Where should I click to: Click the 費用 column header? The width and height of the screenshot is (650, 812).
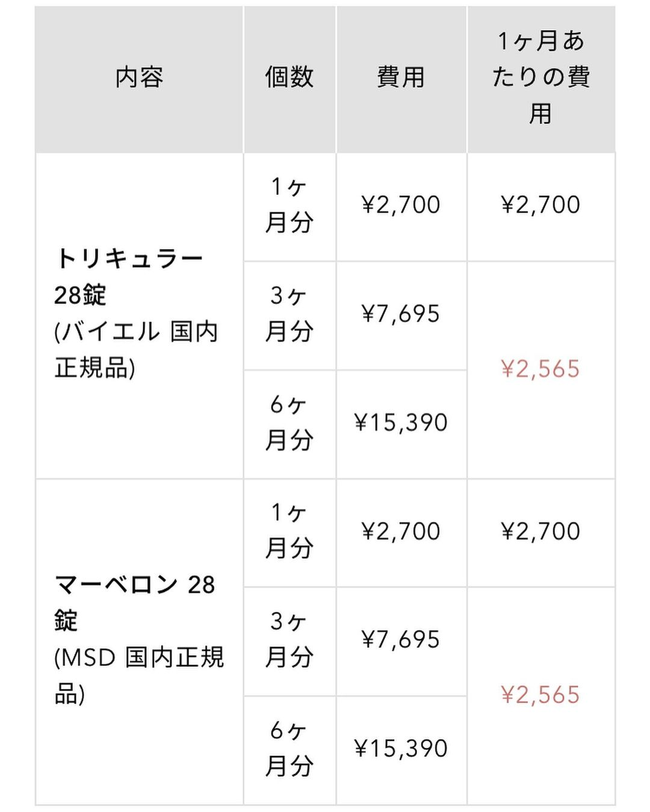401,78
